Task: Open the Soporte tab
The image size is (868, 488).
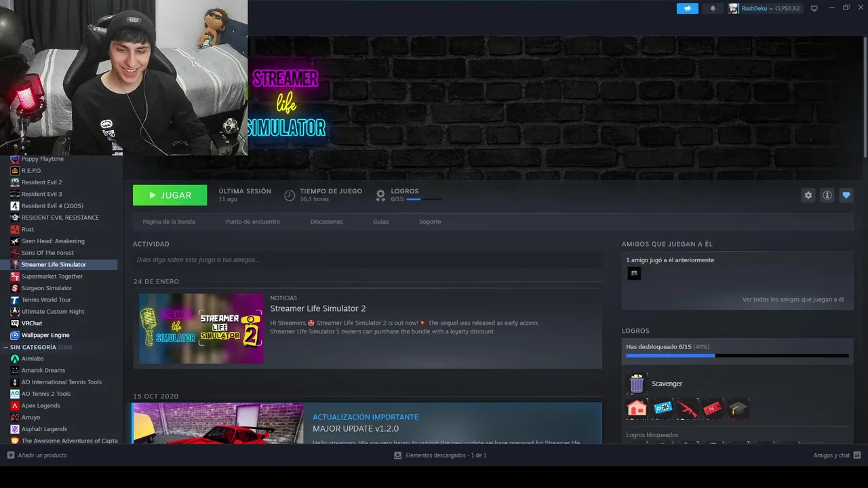Action: point(430,222)
